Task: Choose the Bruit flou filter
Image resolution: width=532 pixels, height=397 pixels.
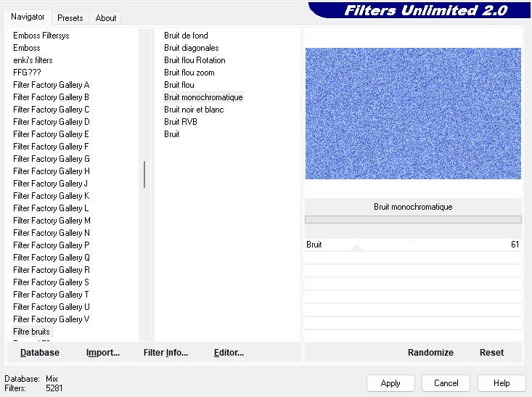Action: tap(179, 85)
